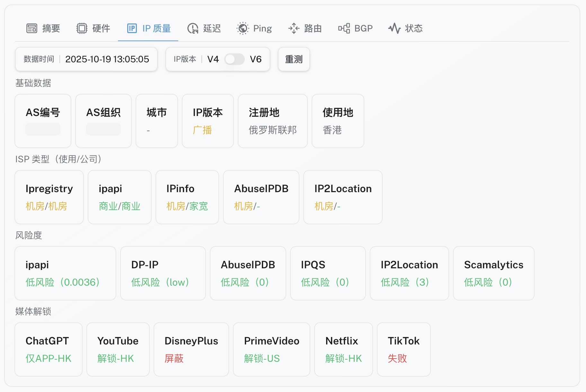Open the 路由 tab
Screen dimensions: 586x392
click(313, 28)
